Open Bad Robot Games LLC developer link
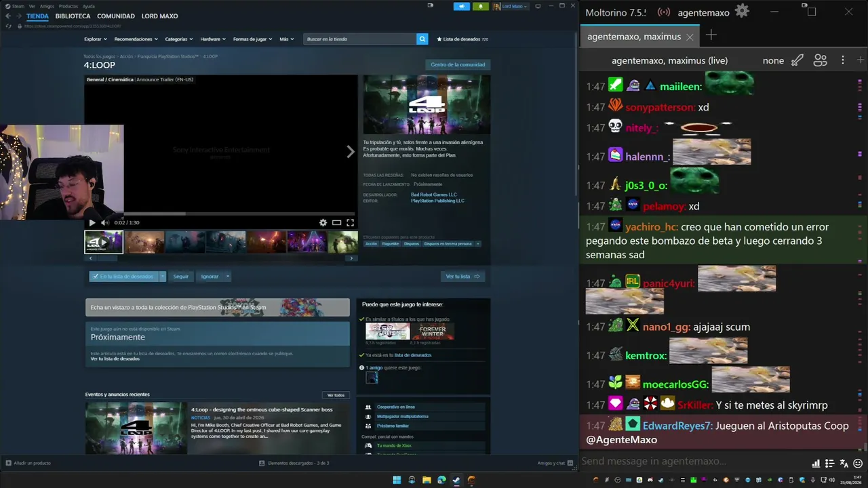Screen dimensions: 868x488 tap(434, 195)
